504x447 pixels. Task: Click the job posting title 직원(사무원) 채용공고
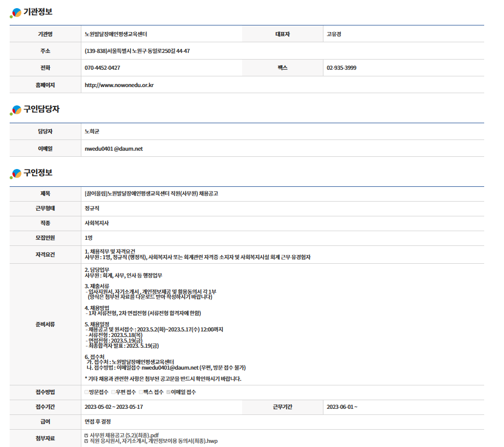[152, 193]
